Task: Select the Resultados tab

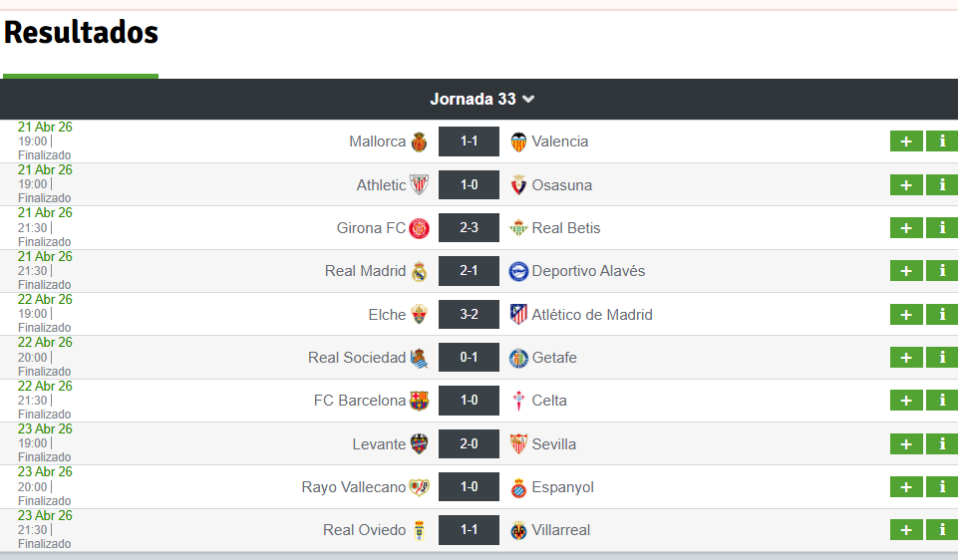Action: 81,32
